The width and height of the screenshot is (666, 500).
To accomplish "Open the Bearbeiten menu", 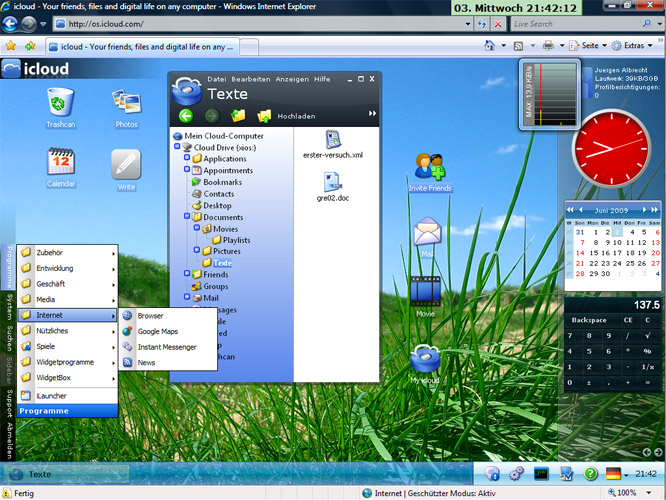I will (x=251, y=79).
